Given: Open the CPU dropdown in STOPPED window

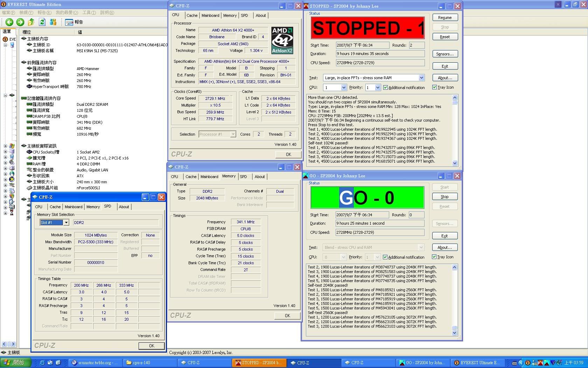Looking at the screenshot, I should 343,88.
